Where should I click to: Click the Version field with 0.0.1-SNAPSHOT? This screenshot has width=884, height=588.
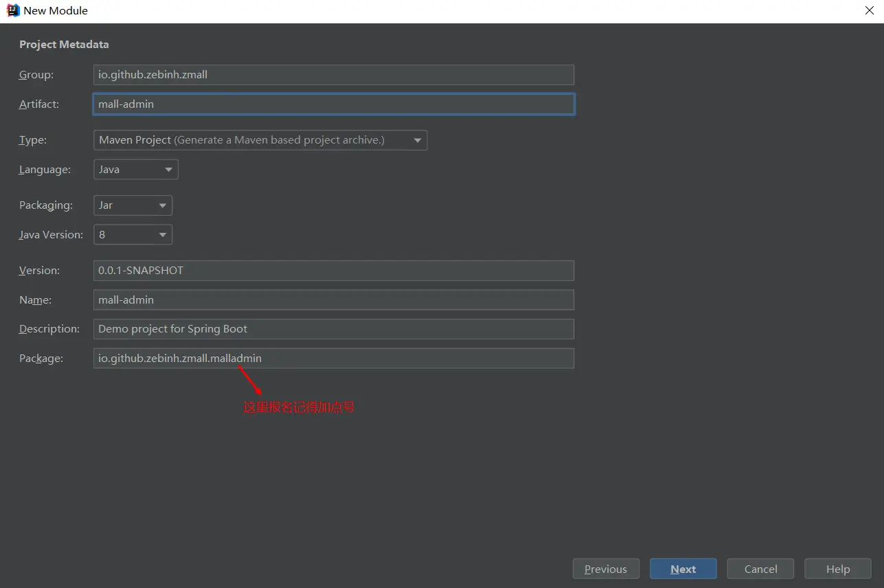pyautogui.click(x=333, y=271)
